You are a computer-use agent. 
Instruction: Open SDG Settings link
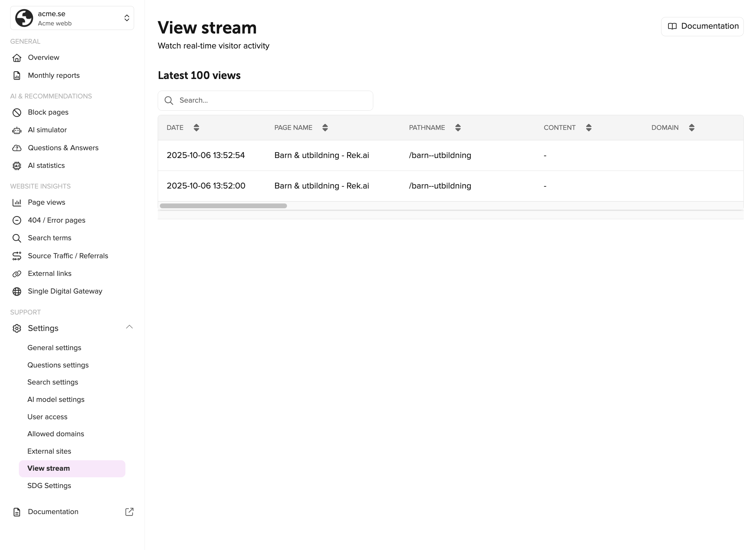click(49, 486)
